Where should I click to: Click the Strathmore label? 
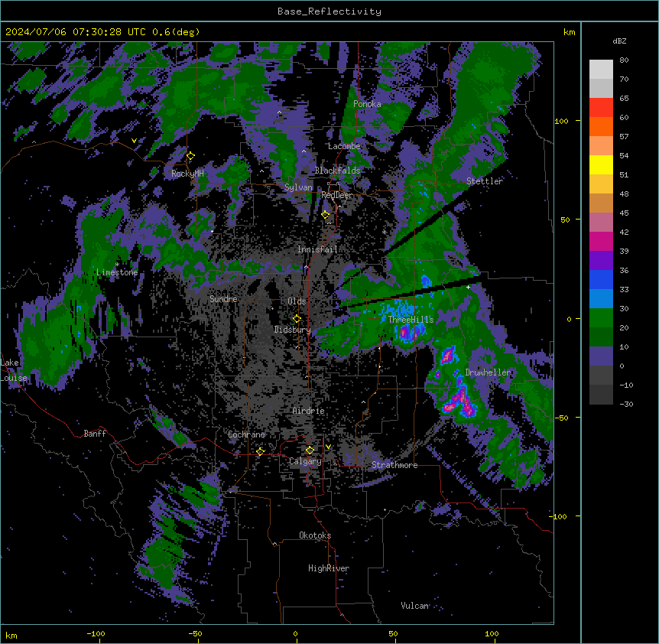pyautogui.click(x=394, y=465)
